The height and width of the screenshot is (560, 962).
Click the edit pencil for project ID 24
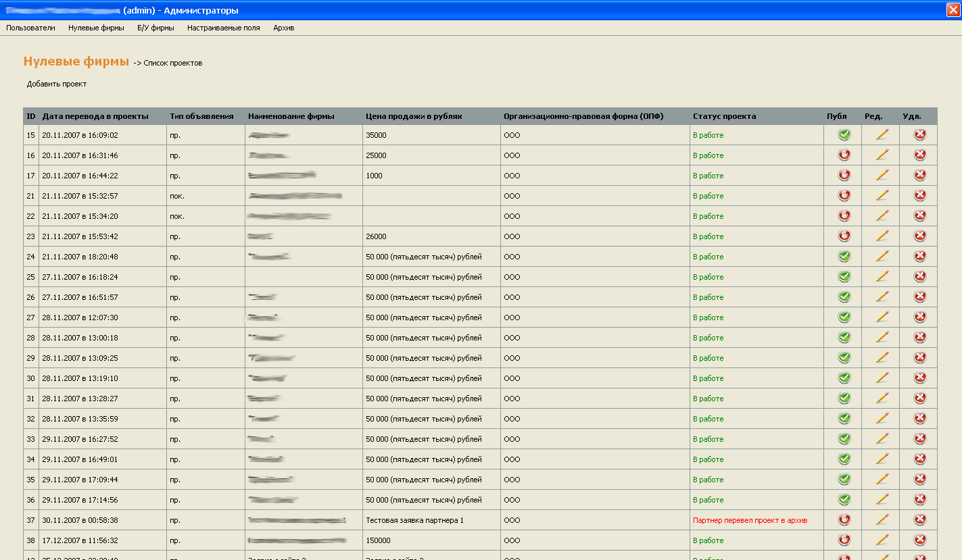882,256
